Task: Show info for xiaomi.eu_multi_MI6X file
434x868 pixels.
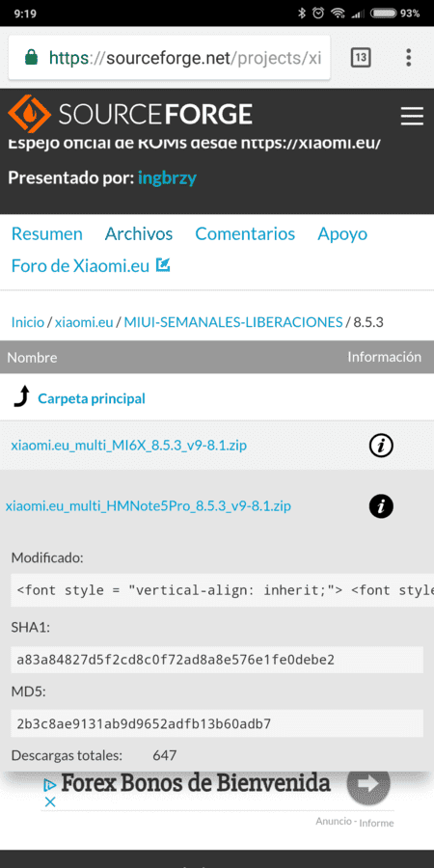Action: pyautogui.click(x=381, y=445)
